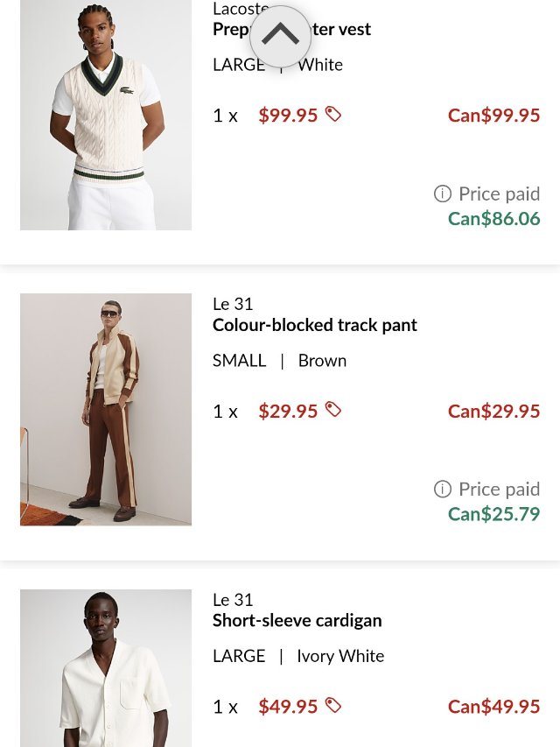The height and width of the screenshot is (747, 560).
Task: Click the Can$25.79 price paid amount
Action: [x=494, y=513]
